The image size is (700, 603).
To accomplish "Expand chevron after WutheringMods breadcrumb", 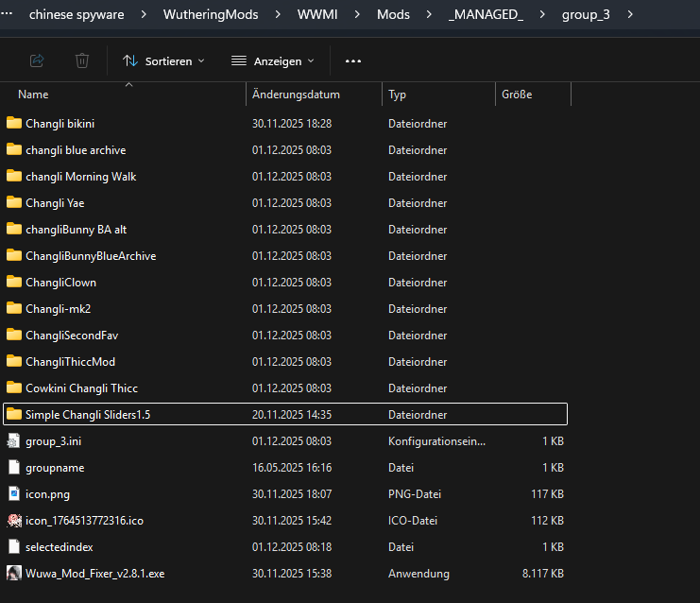I will coord(278,14).
